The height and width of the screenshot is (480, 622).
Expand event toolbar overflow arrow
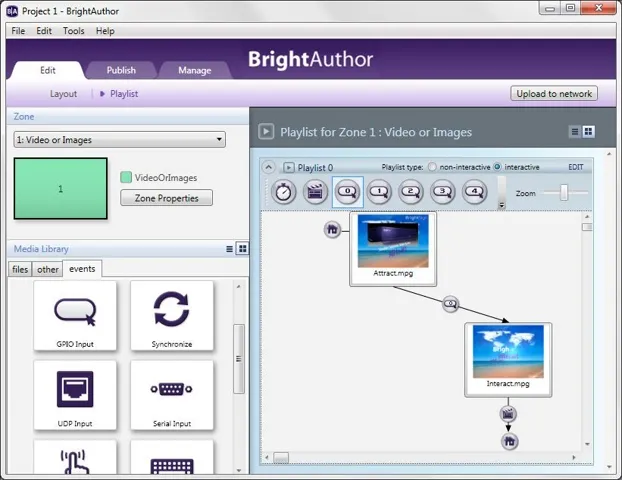502,205
